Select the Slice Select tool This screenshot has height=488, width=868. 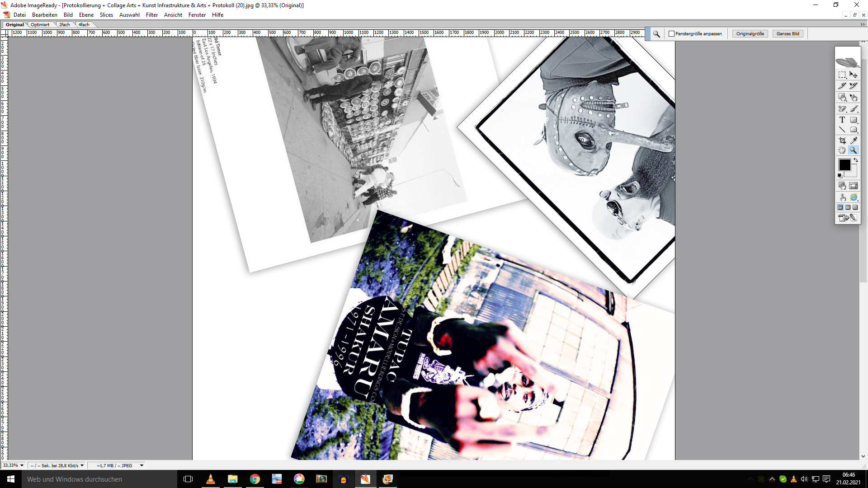854,86
